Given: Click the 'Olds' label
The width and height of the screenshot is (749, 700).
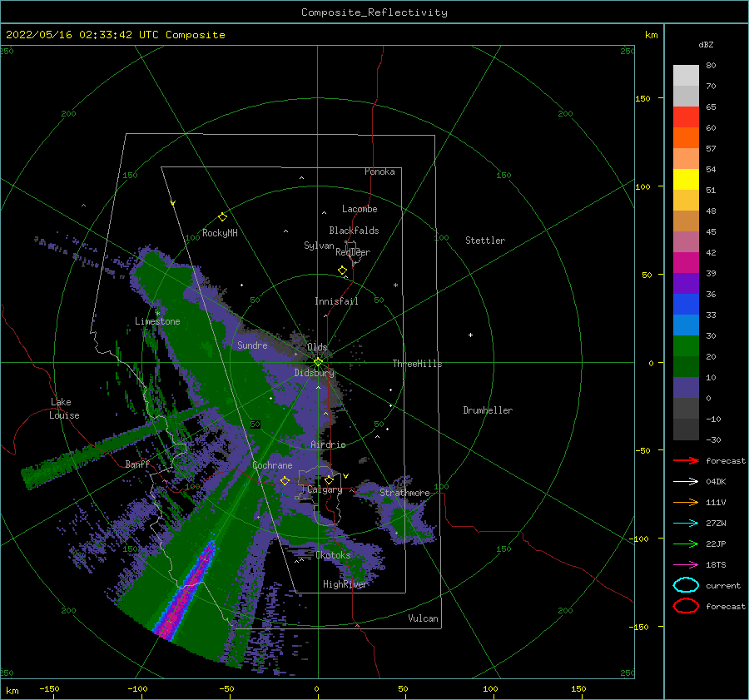Looking at the screenshot, I should tap(317, 347).
